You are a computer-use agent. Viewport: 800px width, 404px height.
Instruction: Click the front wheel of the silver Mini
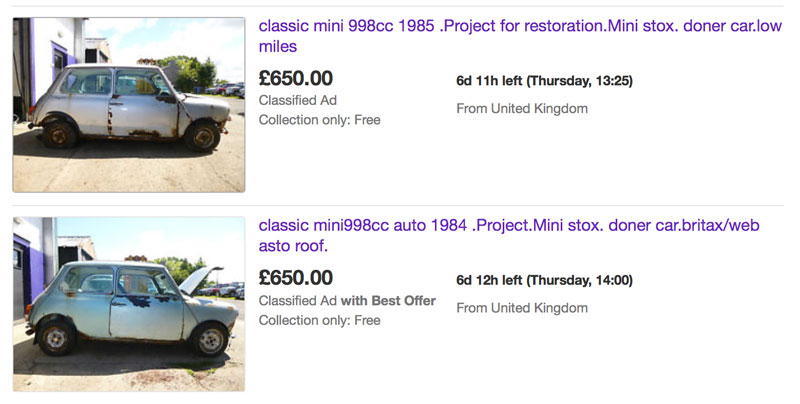[203, 136]
